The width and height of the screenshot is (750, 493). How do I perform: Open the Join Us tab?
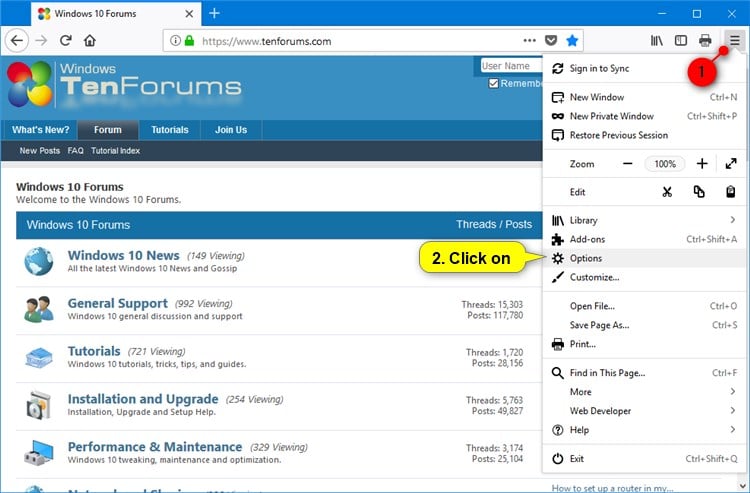click(231, 130)
